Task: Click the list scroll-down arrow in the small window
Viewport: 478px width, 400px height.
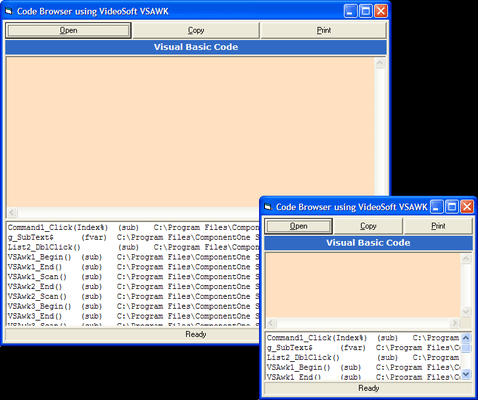Action: [x=466, y=374]
